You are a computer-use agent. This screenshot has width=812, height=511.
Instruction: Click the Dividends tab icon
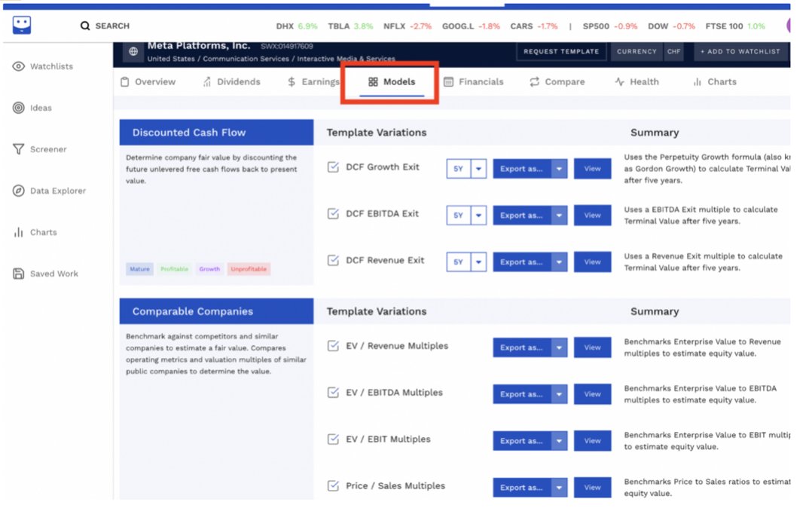click(x=207, y=82)
